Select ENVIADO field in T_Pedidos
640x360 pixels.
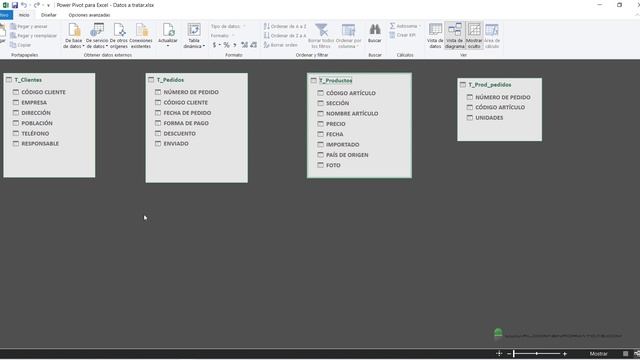176,144
